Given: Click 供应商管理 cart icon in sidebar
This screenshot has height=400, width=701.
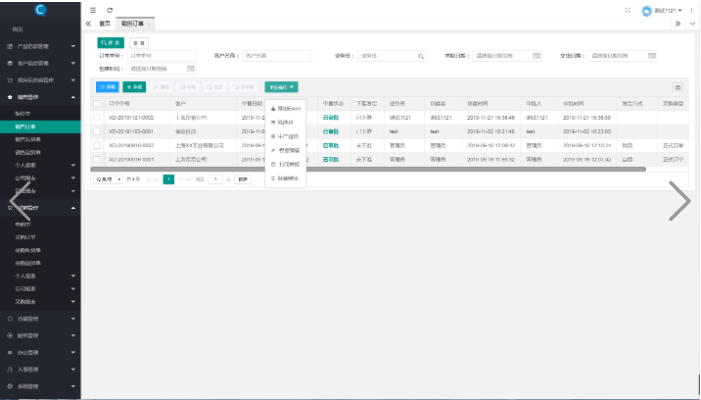Looking at the screenshot, I should coord(10,80).
